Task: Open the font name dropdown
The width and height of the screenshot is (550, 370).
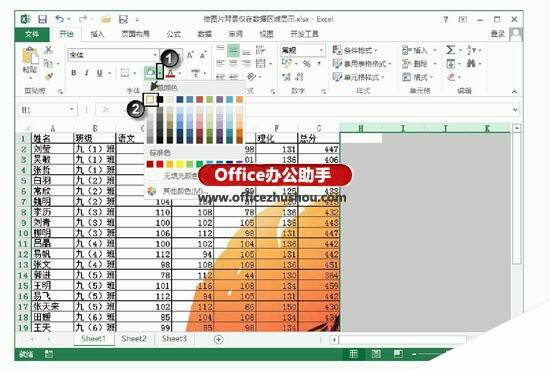Action: point(155,55)
